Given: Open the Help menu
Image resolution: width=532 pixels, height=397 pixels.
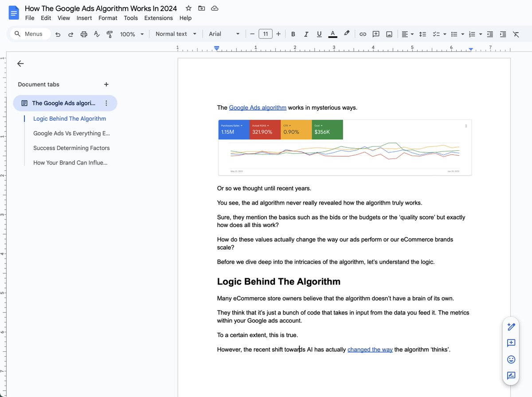Looking at the screenshot, I should (x=185, y=18).
